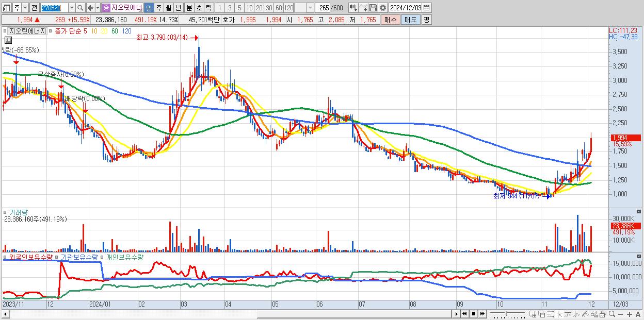The image size is (644, 320).
Task: Select the 60 interval tab
Action: coord(279,8)
